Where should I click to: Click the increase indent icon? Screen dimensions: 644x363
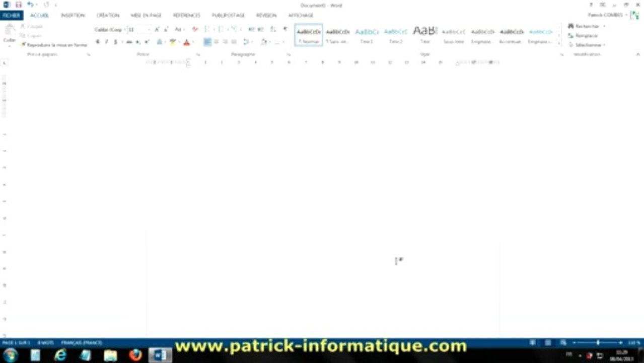pos(260,30)
